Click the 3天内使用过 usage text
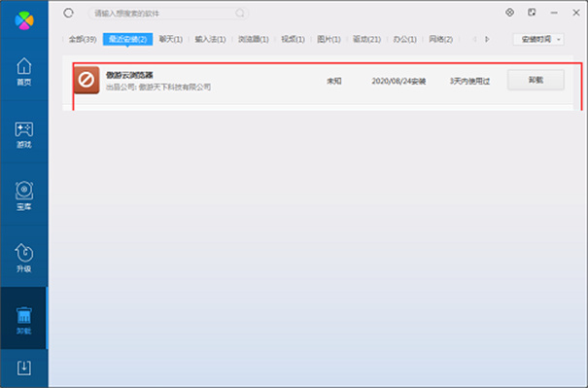This screenshot has width=588, height=388. (469, 81)
